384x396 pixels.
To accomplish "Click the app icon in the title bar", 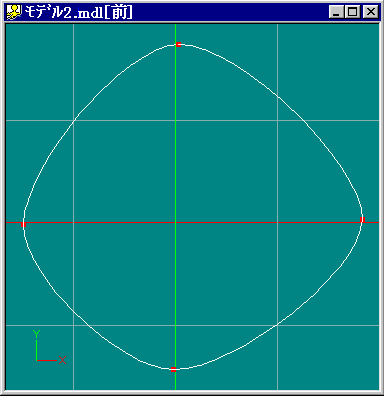I will 14,12.
